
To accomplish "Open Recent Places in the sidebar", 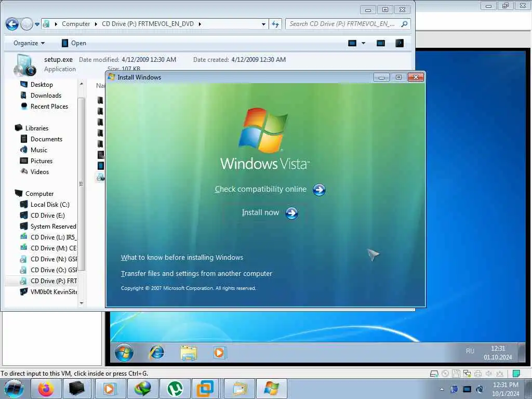I will (x=44, y=106).
